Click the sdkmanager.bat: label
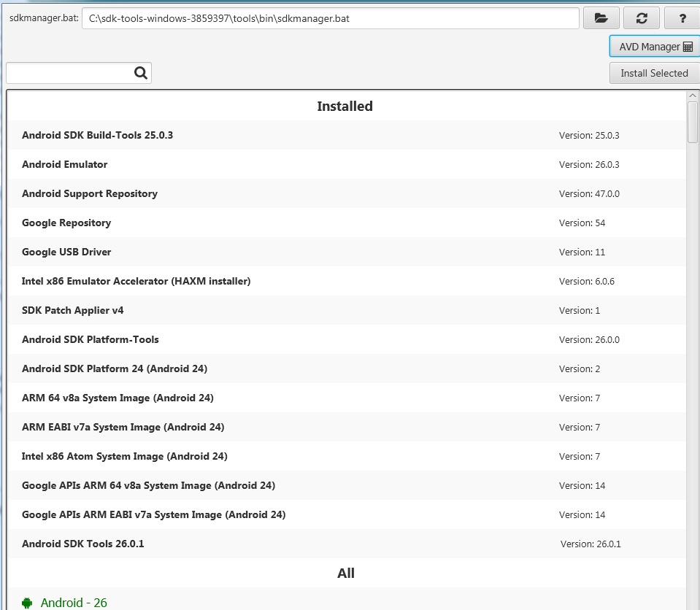Viewport: 700px width, 610px height. tap(44, 18)
